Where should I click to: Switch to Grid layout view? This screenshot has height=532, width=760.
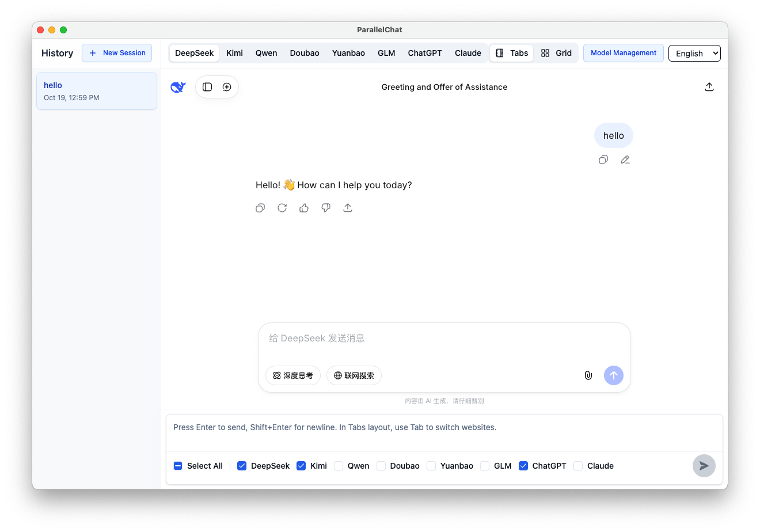556,53
